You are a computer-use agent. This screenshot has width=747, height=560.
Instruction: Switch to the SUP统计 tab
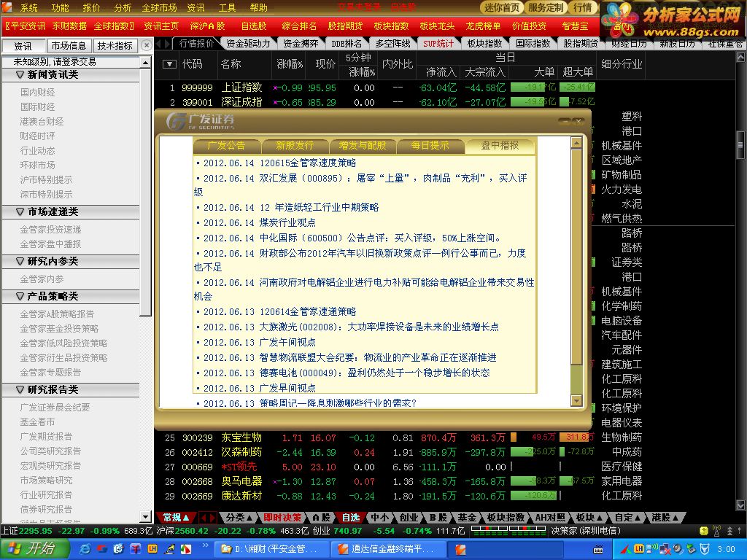point(438,43)
